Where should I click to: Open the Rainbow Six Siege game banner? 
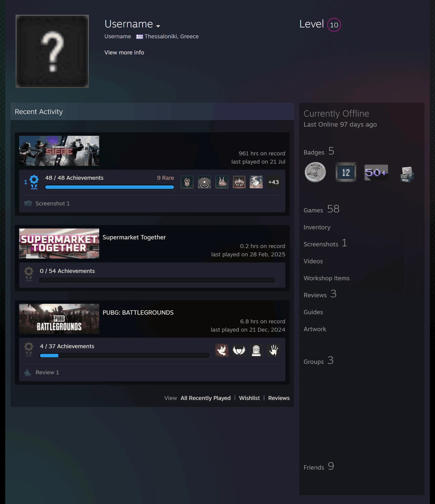[x=59, y=151]
